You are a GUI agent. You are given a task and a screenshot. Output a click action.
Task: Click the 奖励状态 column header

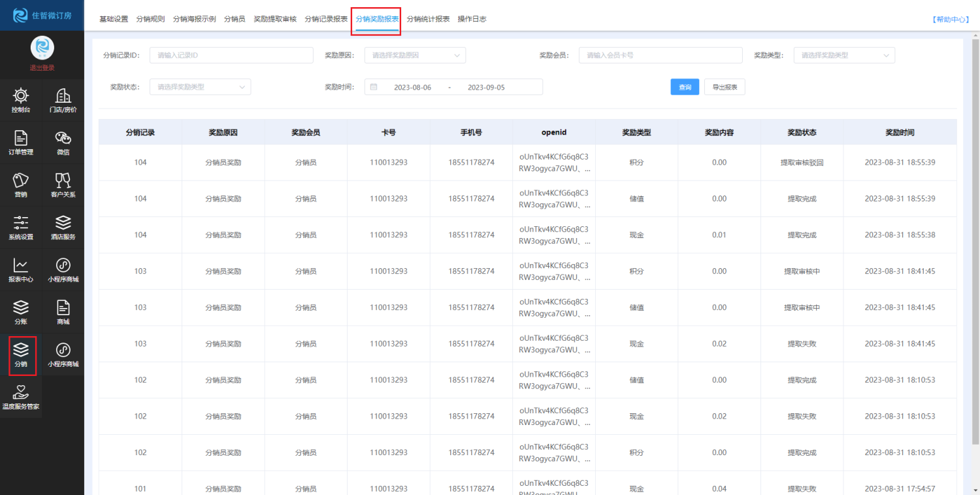point(802,132)
